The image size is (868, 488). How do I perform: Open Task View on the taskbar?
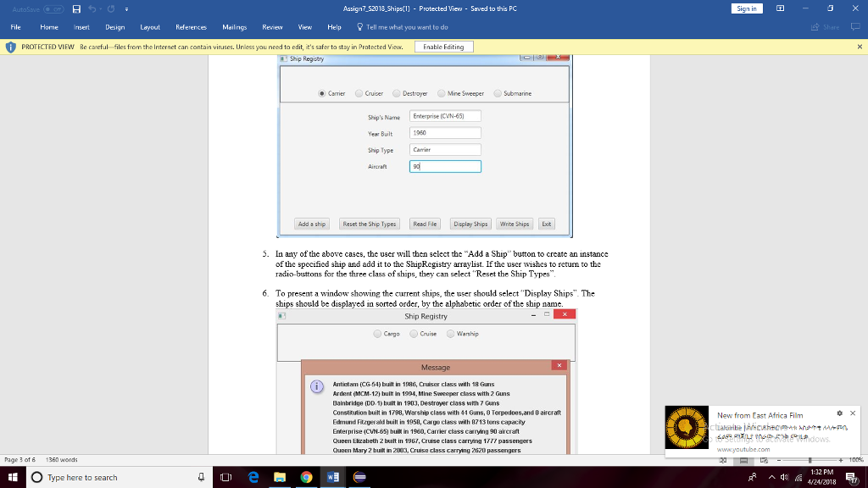click(226, 477)
